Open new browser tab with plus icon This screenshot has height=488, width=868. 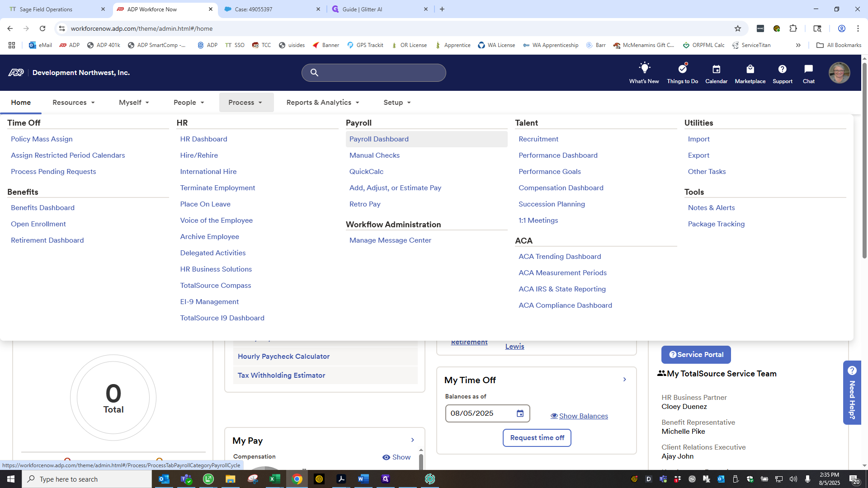[x=442, y=9]
